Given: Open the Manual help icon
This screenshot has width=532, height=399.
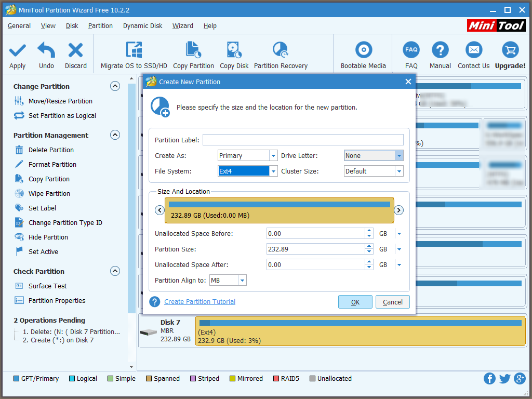Looking at the screenshot, I should point(440,50).
